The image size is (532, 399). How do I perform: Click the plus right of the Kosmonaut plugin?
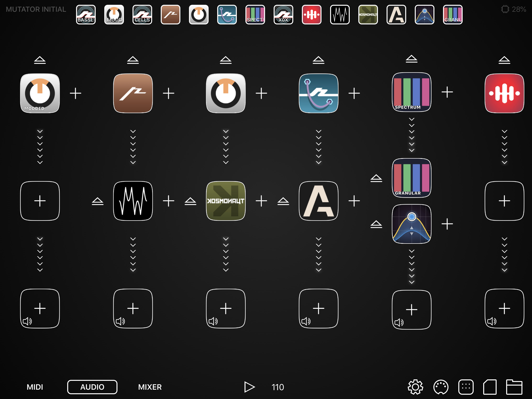click(x=261, y=201)
